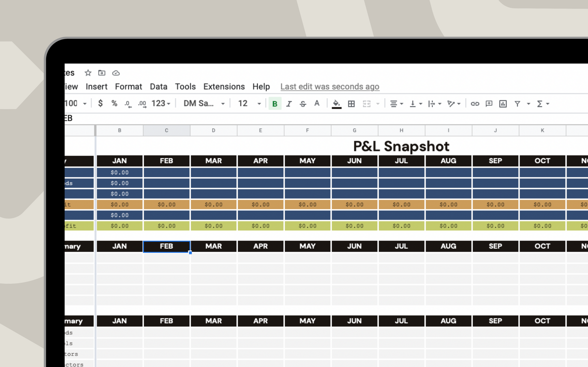Toggle strikethrough formatting
The width and height of the screenshot is (588, 367).
click(x=303, y=104)
